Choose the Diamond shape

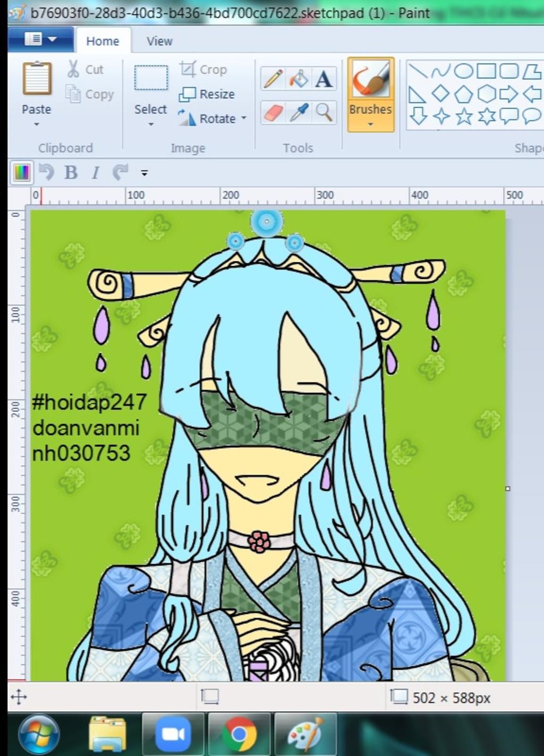pos(440,94)
